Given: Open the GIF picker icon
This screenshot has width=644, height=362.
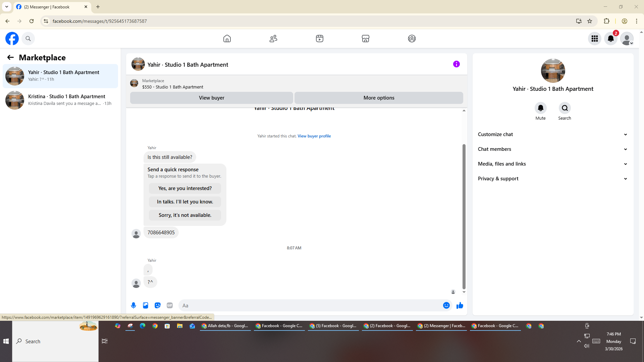Looking at the screenshot, I should [x=170, y=305].
